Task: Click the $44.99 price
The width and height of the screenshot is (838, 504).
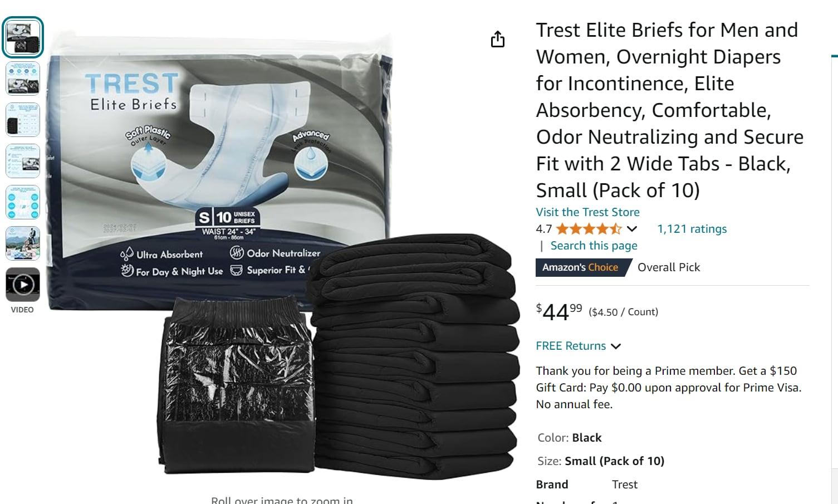Action: 559,312
